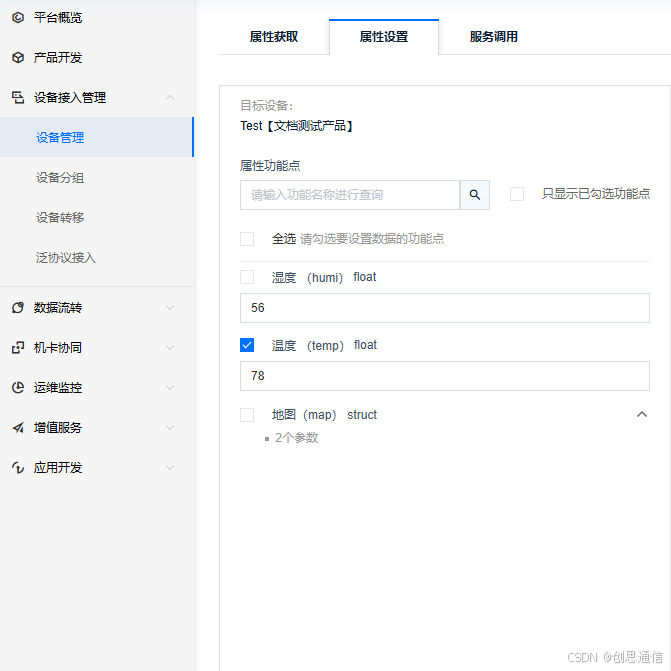Uncheck the 温度 (temp) checkbox

coord(247,345)
